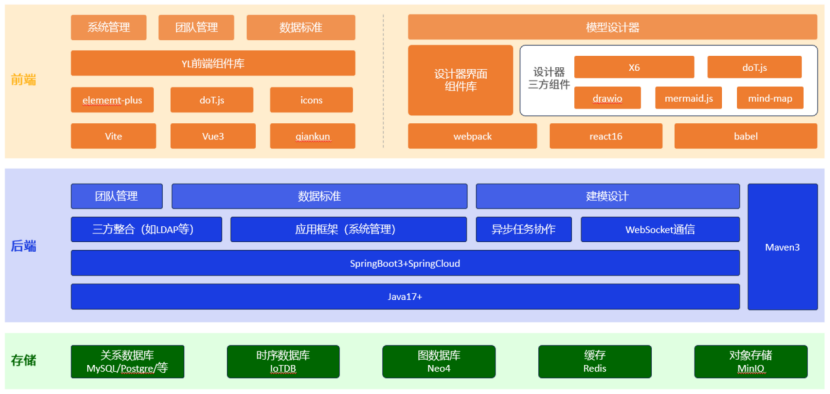Viewport: 830px width, 394px height.
Task: Click the 设计器界面组件库 block
Action: pyautogui.click(x=460, y=80)
